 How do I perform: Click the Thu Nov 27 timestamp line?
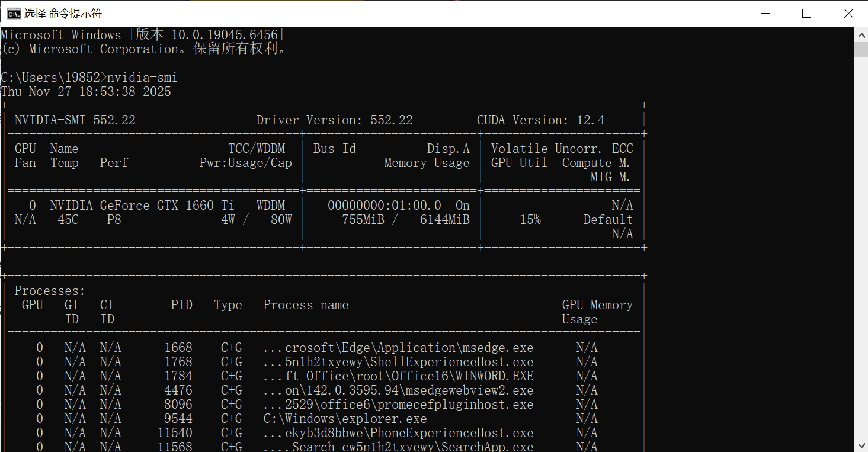[86, 92]
